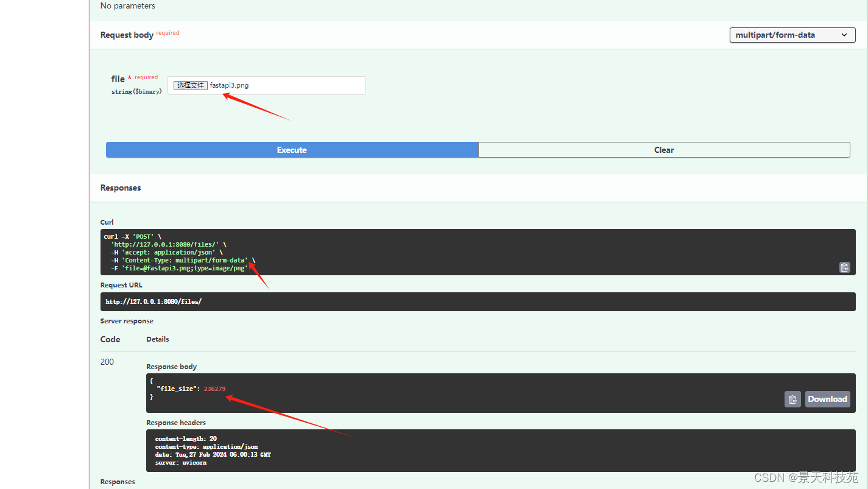Click the file_size value 236279

click(x=215, y=389)
